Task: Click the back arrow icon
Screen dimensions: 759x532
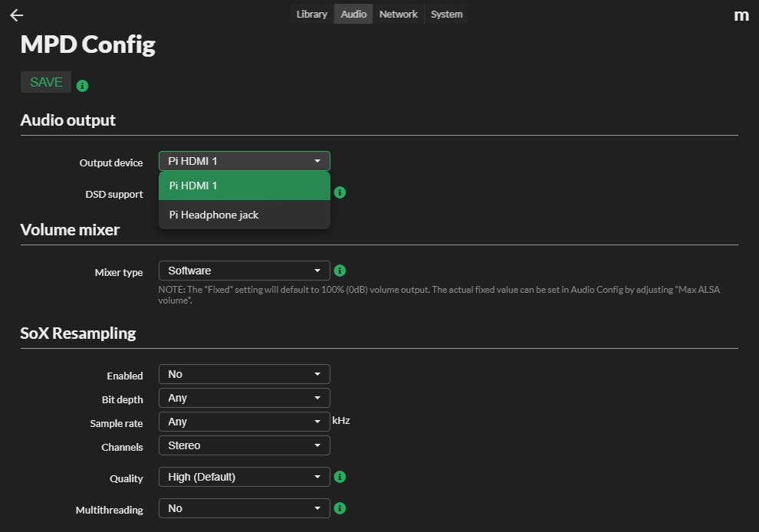Action: [x=16, y=15]
